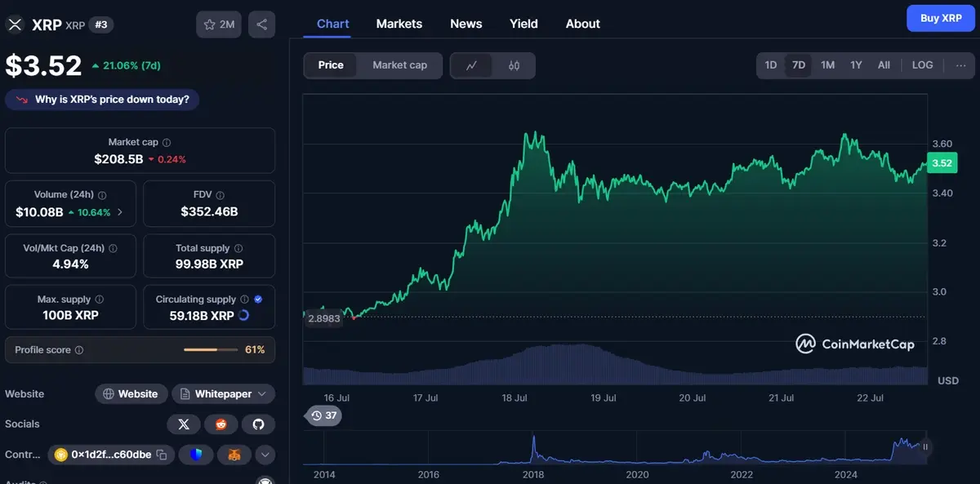Click Profile score info icon
The height and width of the screenshot is (484, 980).
point(79,350)
